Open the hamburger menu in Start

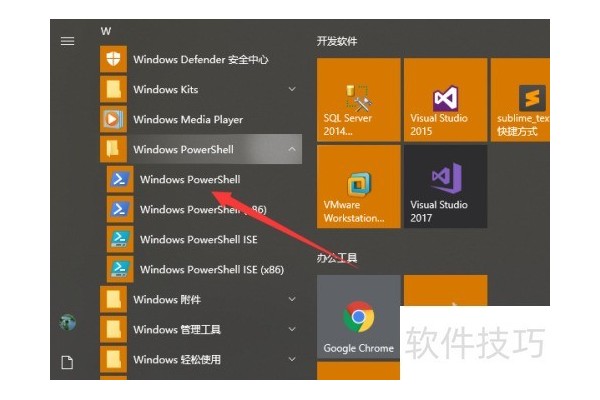pyautogui.click(x=67, y=41)
